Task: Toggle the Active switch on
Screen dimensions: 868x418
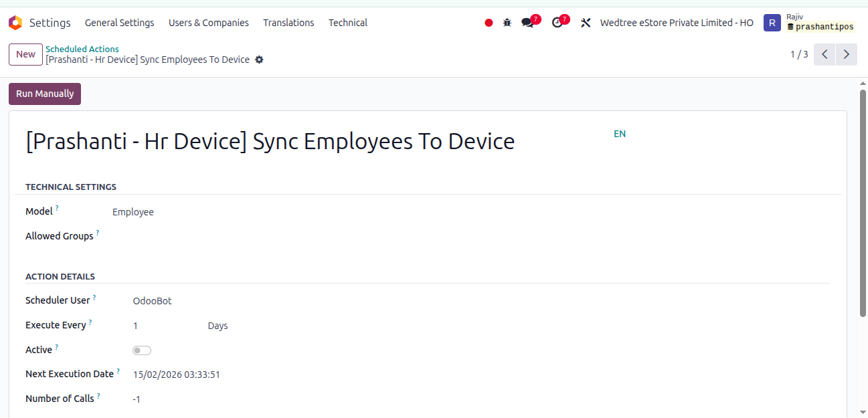Action: [142, 350]
